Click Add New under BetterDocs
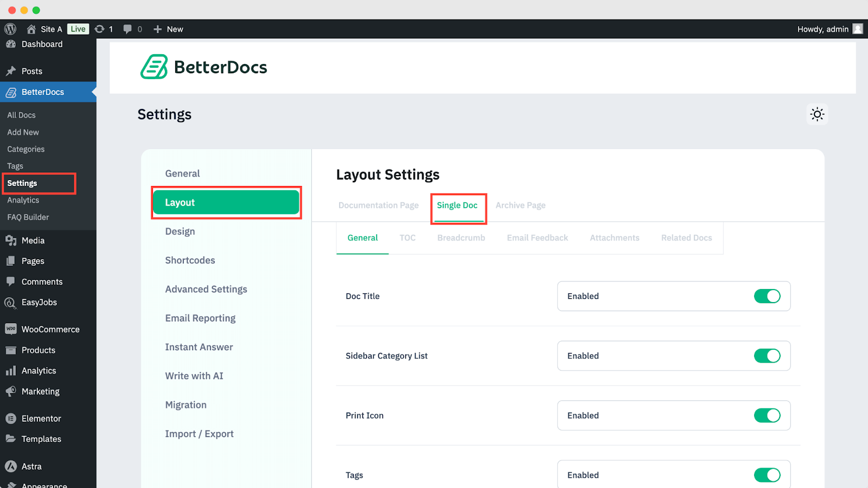The image size is (868, 488). 23,132
